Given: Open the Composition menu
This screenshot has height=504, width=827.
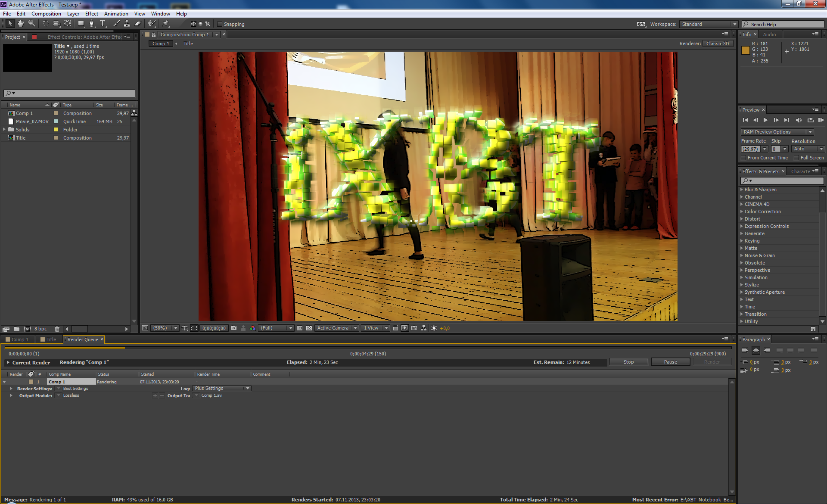Looking at the screenshot, I should click(46, 14).
